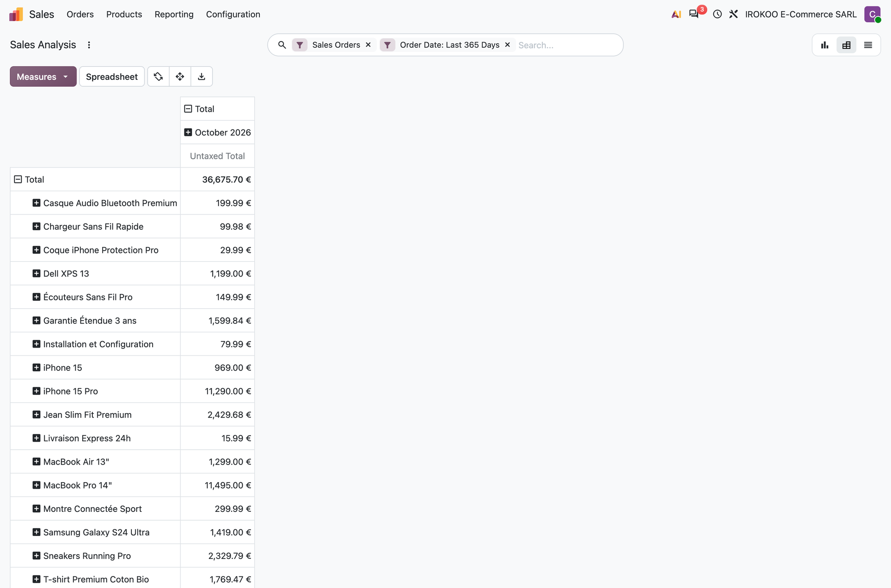Click the 36,675.70 € total cell
Screen dimensions: 891x588
pyautogui.click(x=217, y=179)
